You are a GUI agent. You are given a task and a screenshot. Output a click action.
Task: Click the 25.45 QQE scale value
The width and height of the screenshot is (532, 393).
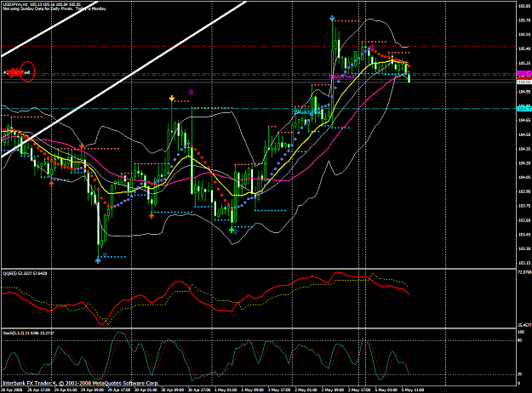(524, 325)
